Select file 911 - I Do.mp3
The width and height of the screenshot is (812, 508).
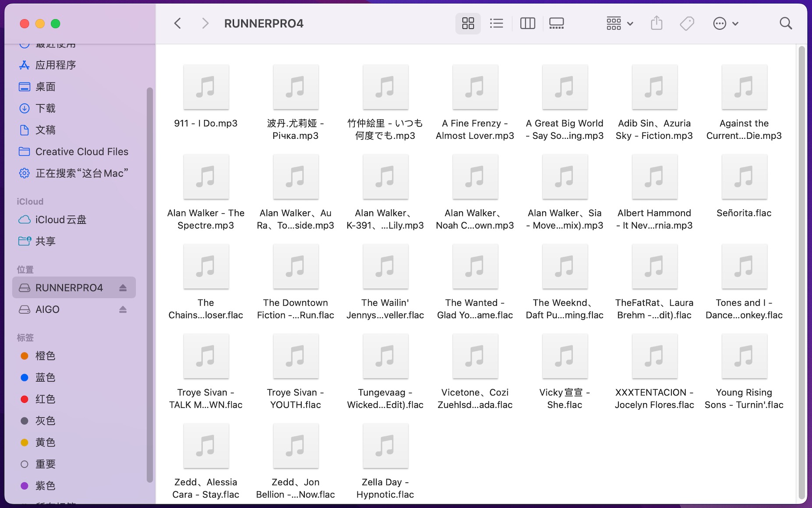(x=206, y=97)
